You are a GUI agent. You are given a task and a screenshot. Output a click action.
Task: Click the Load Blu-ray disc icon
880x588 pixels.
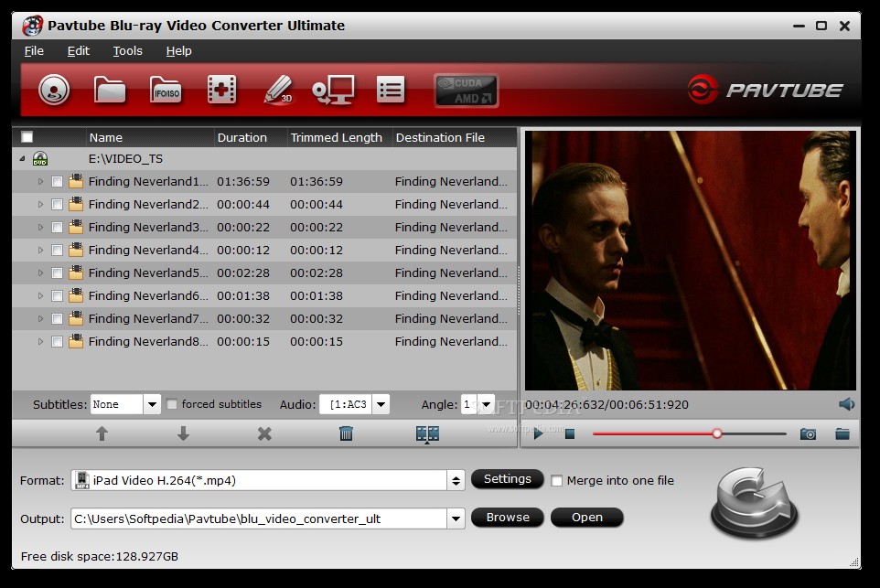click(x=53, y=90)
